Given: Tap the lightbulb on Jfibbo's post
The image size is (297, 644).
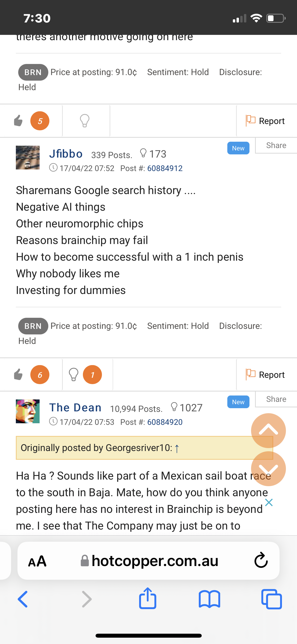Looking at the screenshot, I should click(74, 375).
